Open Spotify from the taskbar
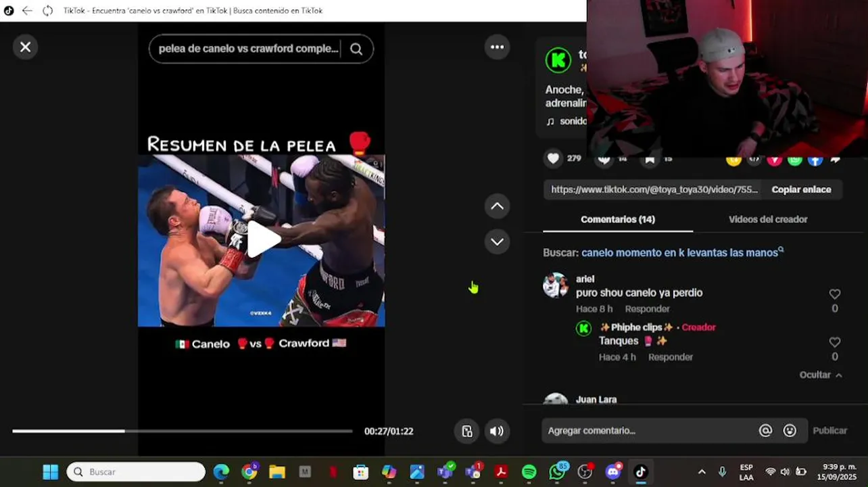The width and height of the screenshot is (868, 487). click(x=529, y=472)
